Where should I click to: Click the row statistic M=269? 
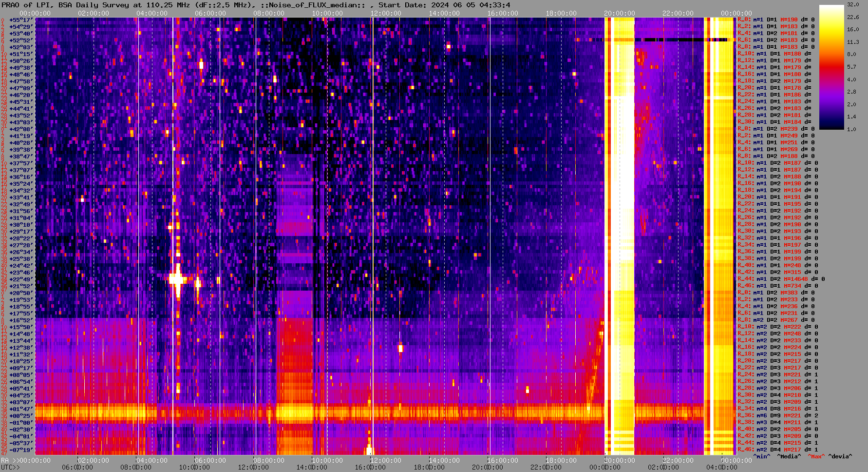click(x=789, y=150)
